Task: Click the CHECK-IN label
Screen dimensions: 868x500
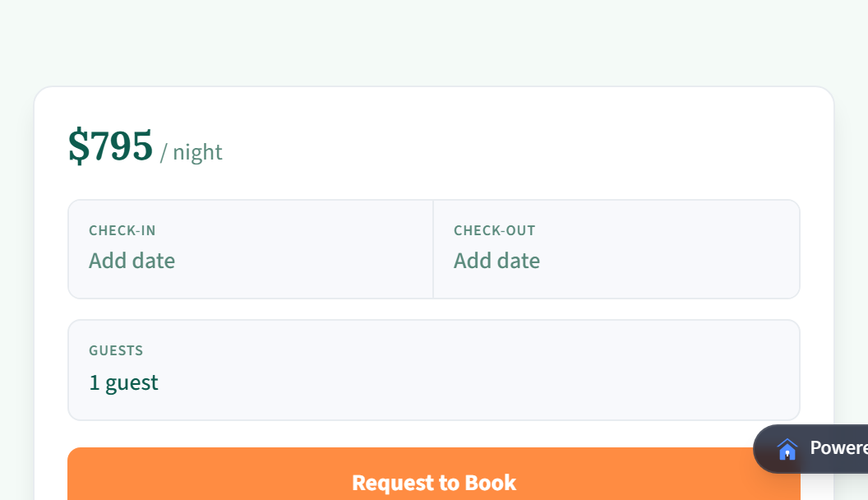Action: (x=122, y=230)
